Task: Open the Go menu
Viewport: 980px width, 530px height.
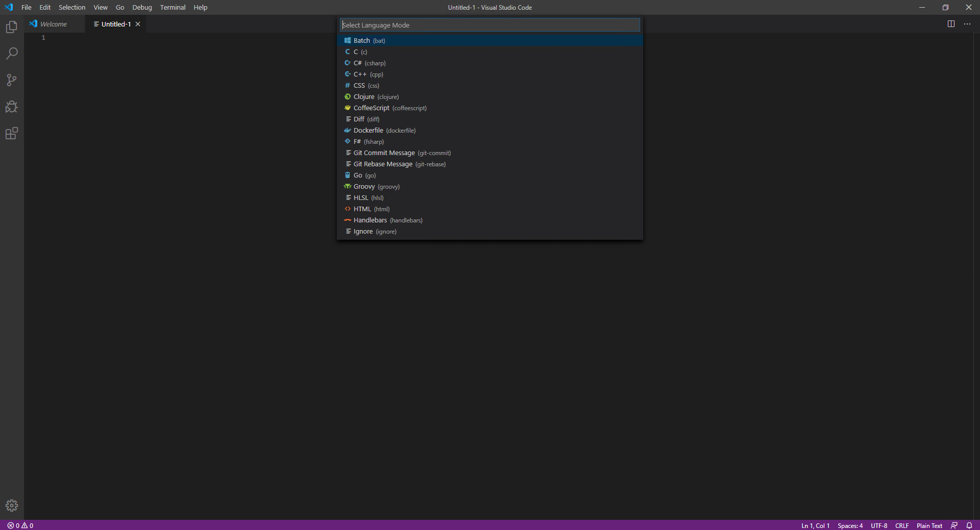Action: [x=120, y=7]
